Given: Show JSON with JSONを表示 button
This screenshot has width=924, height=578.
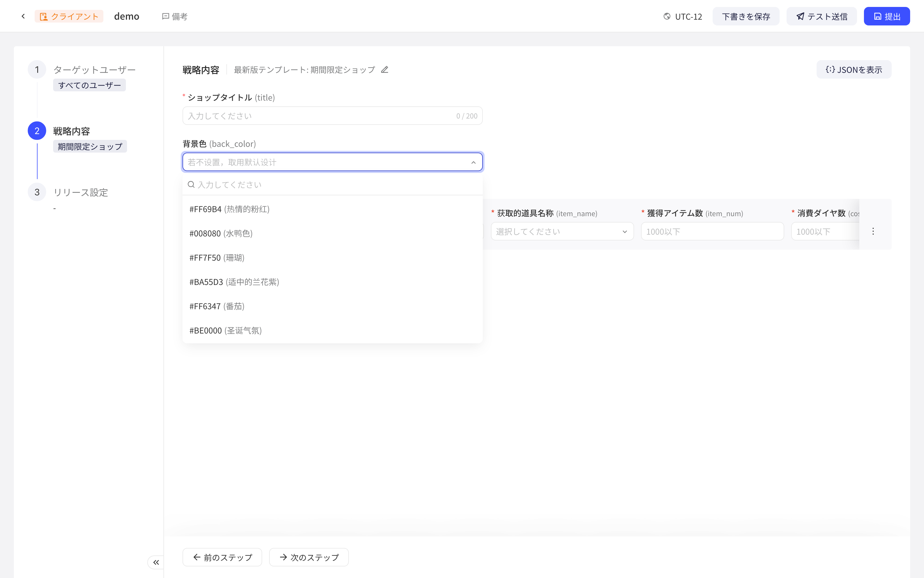Looking at the screenshot, I should [854, 70].
